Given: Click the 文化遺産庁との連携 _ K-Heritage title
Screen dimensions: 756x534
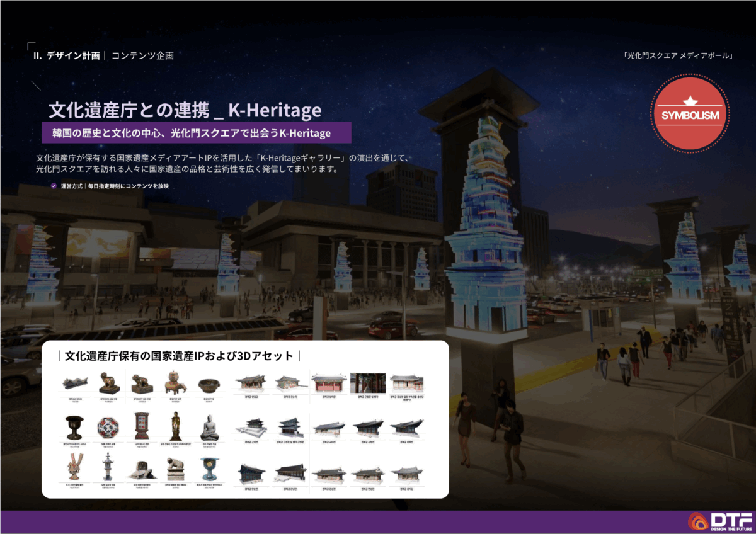Looking at the screenshot, I should coord(185,110).
